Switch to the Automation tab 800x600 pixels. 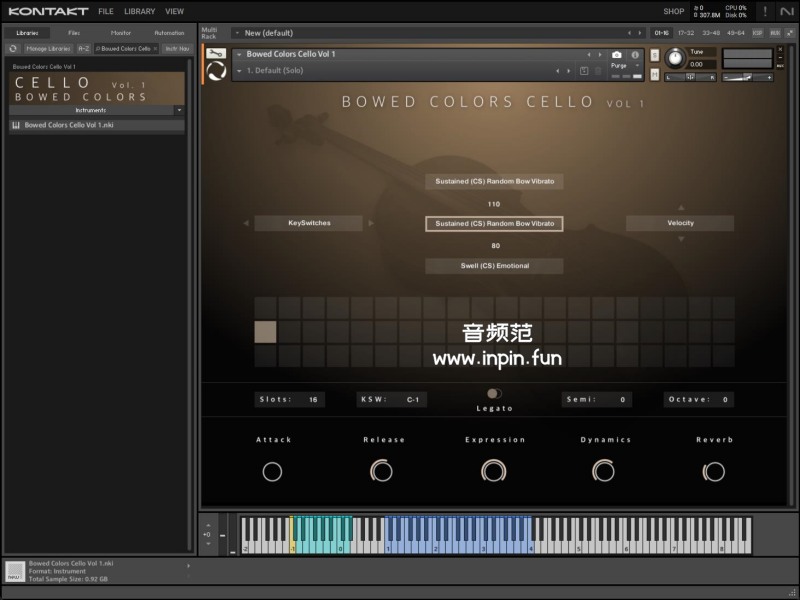(x=169, y=33)
